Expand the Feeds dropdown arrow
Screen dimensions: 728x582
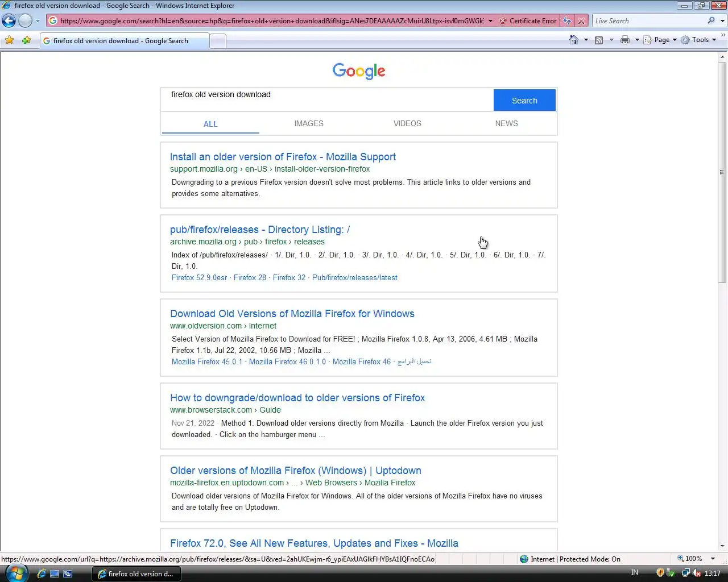point(611,40)
